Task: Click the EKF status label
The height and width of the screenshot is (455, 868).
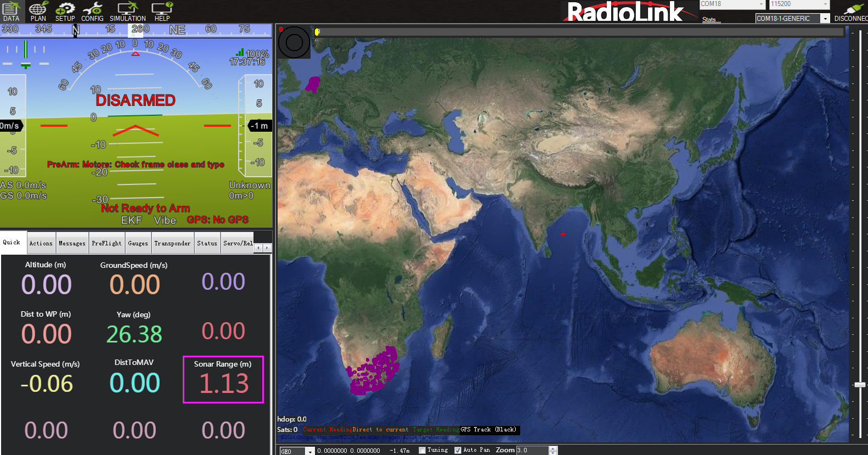Action: tap(131, 220)
